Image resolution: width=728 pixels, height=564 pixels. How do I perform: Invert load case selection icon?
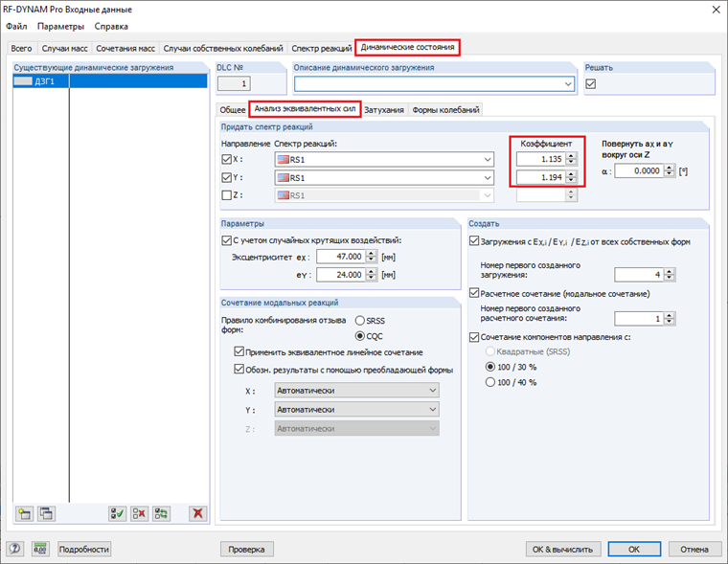(161, 513)
